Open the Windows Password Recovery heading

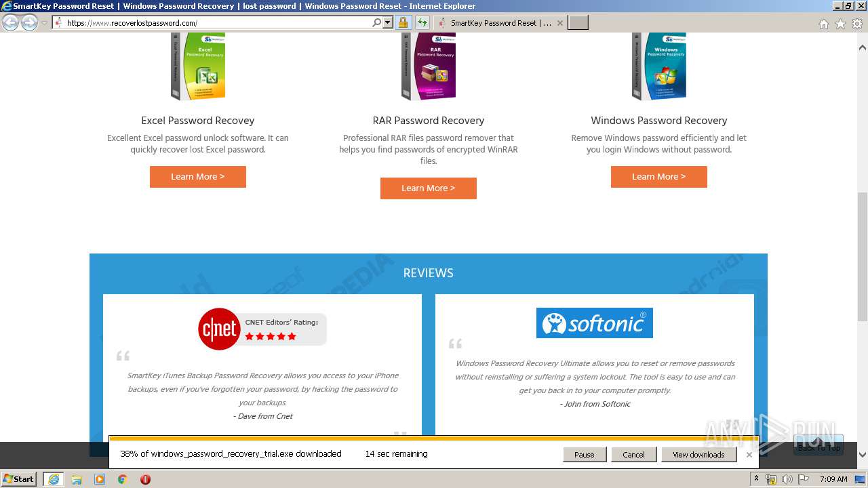659,121
